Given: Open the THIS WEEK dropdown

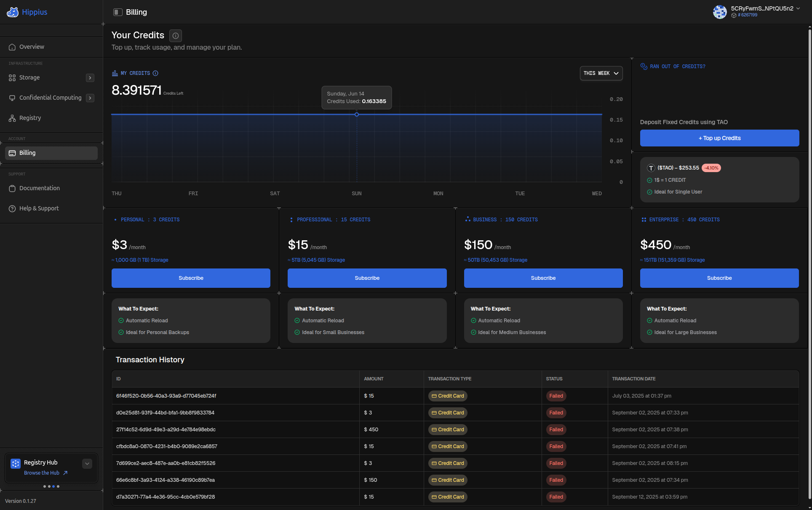Looking at the screenshot, I should coord(601,73).
